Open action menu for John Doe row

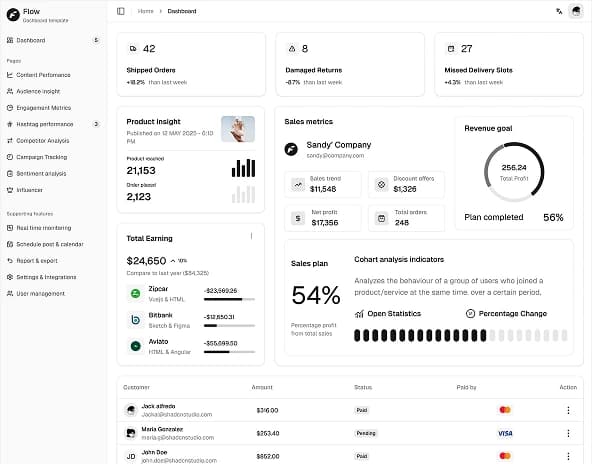[x=568, y=456]
